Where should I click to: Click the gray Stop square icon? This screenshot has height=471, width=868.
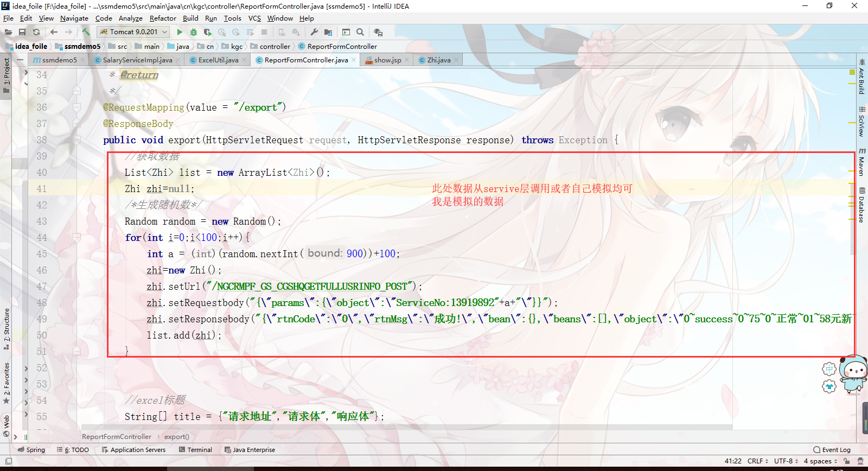(264, 32)
